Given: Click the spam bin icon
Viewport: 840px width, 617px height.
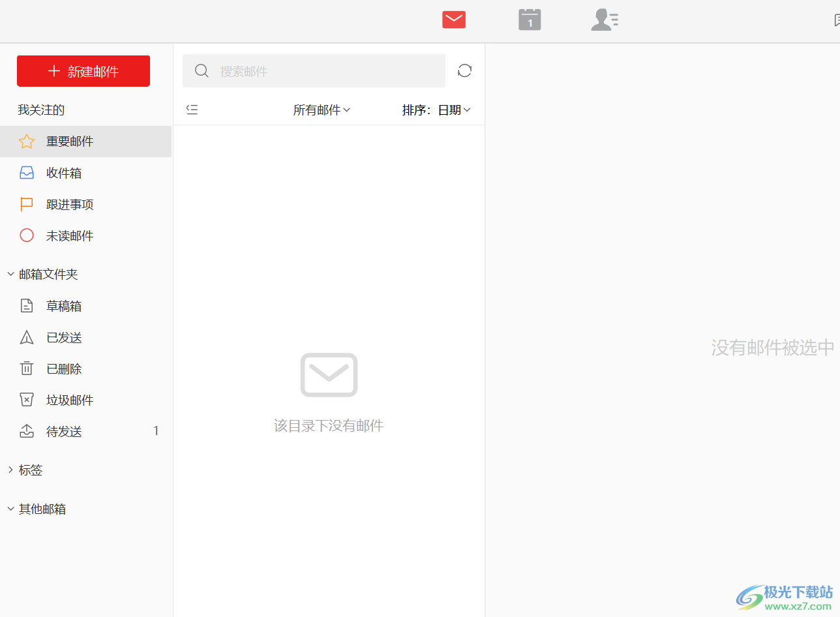Looking at the screenshot, I should click(27, 400).
